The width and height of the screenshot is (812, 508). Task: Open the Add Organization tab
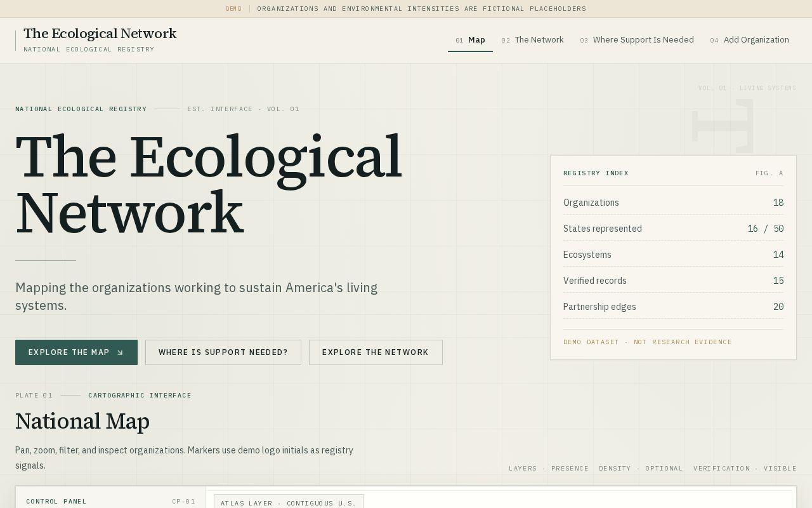click(749, 40)
